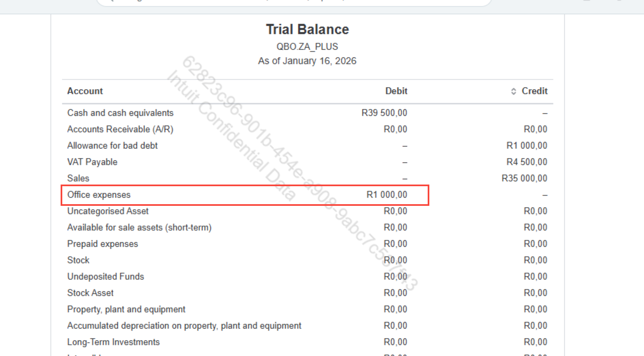This screenshot has width=644, height=356.
Task: Select the Accounts Receivable (A/R) row label
Action: click(120, 129)
